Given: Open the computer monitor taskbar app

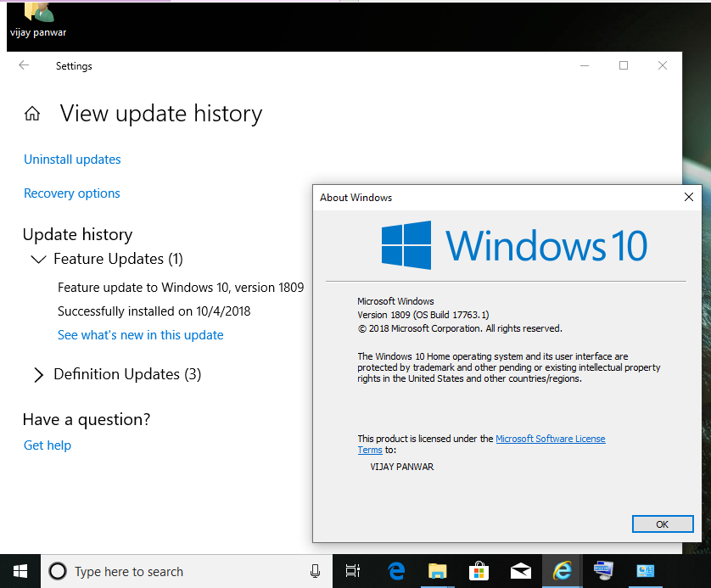Looking at the screenshot, I should pyautogui.click(x=603, y=571).
